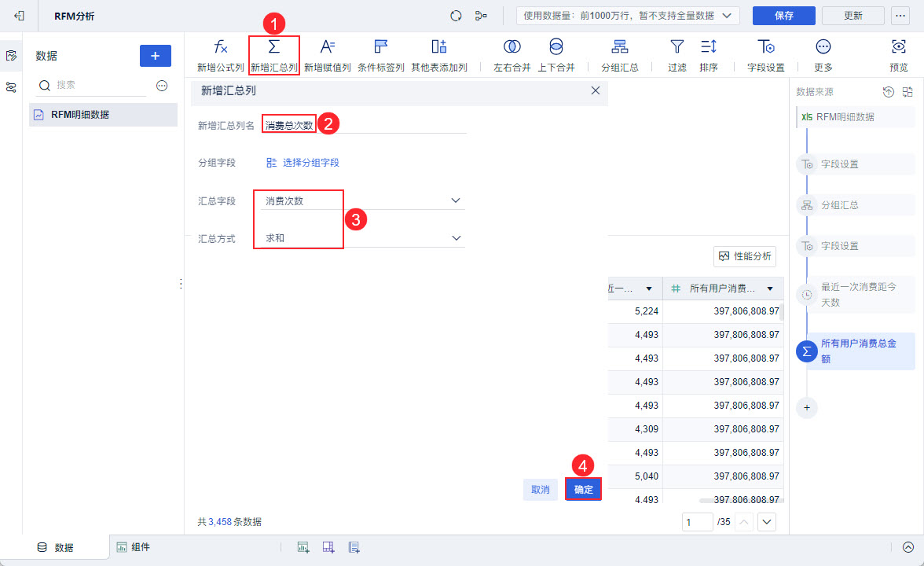Click the drag handle dots on left panel edge
Viewport: 924px width, 566px height.
[181, 284]
